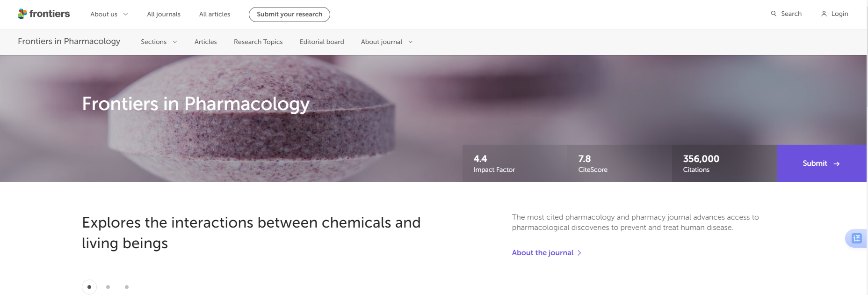Viewport: 868px width, 295px height.
Task: Select the first carousel slide dot
Action: pyautogui.click(x=89, y=287)
